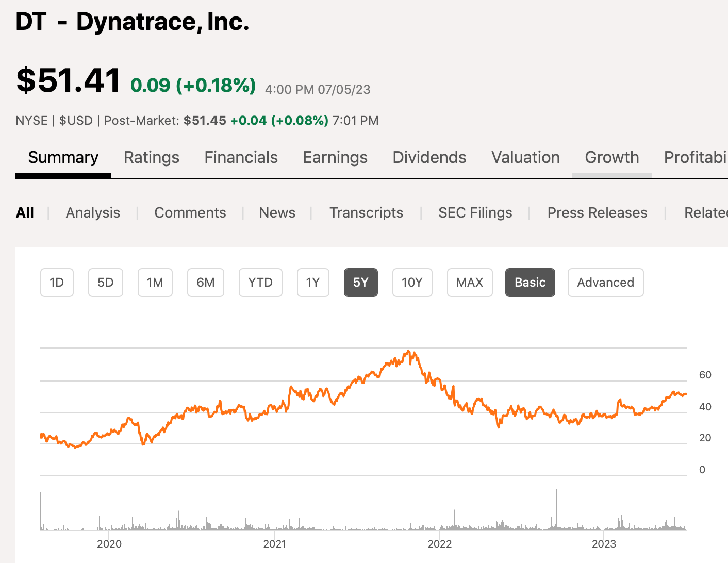Show the Comments section
The width and height of the screenshot is (728, 563).
190,212
